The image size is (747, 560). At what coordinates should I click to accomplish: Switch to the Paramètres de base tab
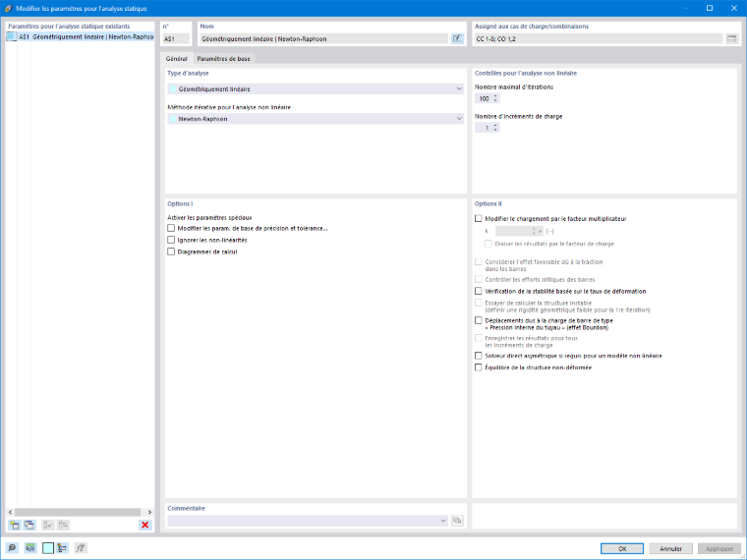point(223,59)
